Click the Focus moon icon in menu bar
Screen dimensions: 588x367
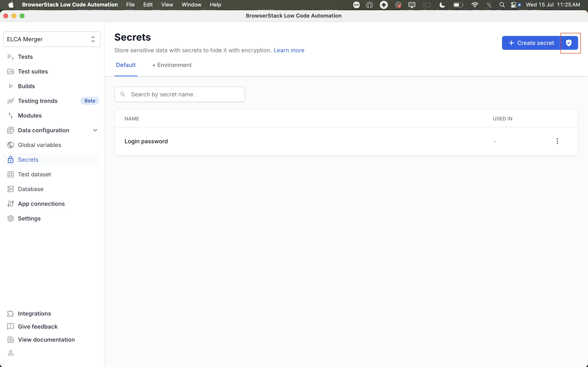click(442, 5)
